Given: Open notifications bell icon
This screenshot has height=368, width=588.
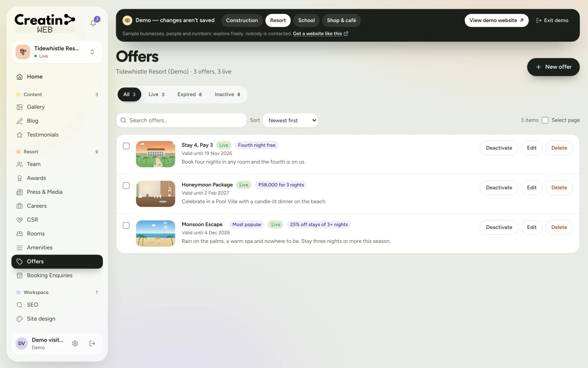Looking at the screenshot, I should 93,23.
